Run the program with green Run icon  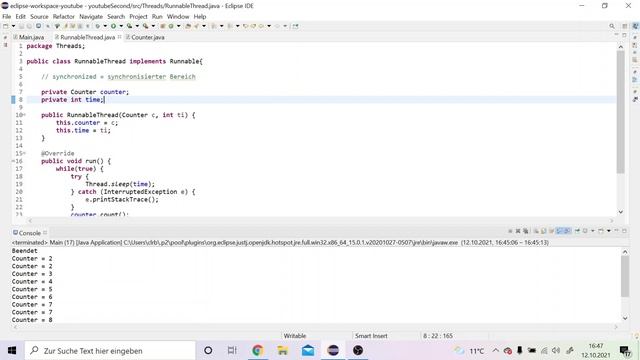click(113, 26)
